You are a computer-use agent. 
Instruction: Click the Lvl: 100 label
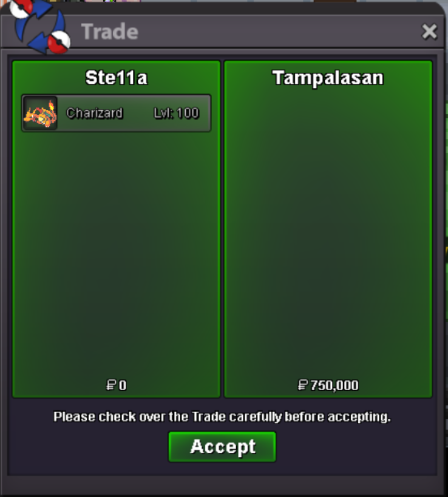(176, 113)
